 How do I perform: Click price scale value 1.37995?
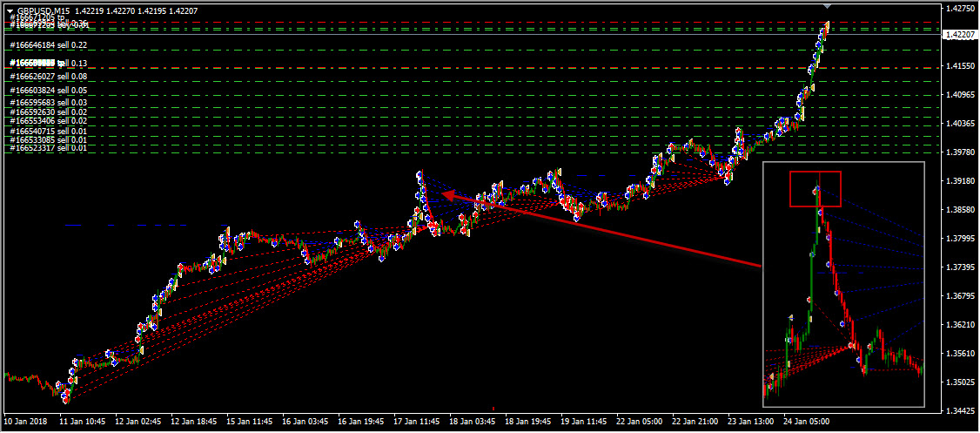961,239
